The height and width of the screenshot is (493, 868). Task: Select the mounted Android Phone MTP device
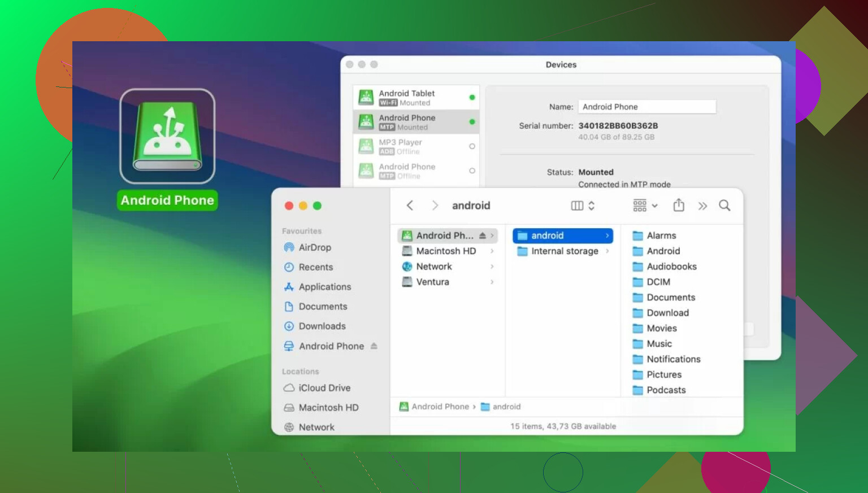click(416, 121)
